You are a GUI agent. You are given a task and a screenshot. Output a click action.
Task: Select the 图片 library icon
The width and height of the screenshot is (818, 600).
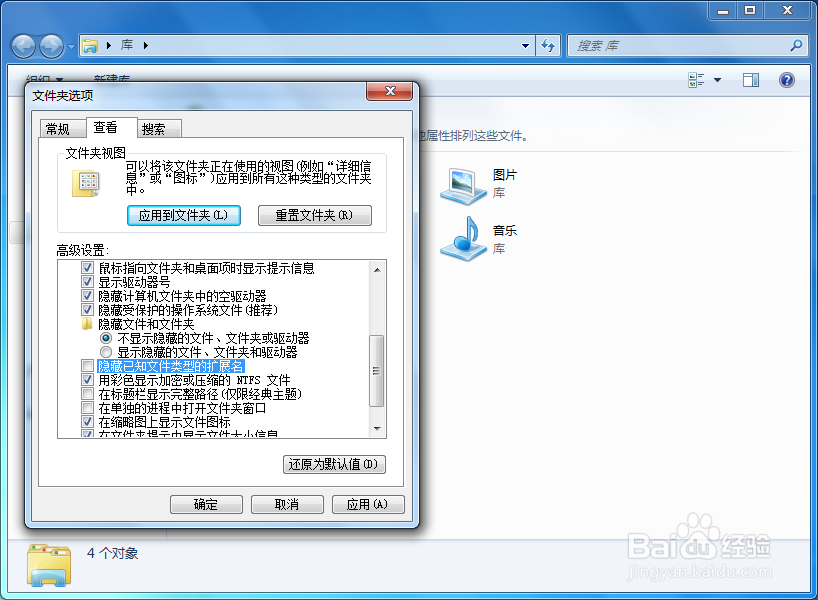click(463, 186)
